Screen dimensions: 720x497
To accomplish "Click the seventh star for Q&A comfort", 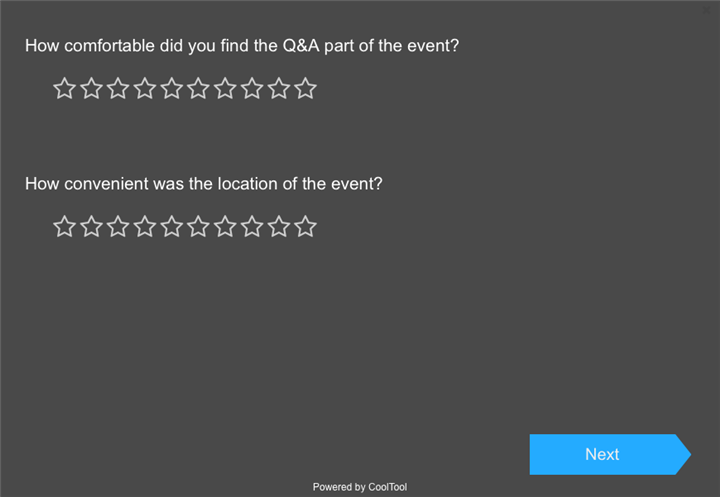I will tap(226, 89).
